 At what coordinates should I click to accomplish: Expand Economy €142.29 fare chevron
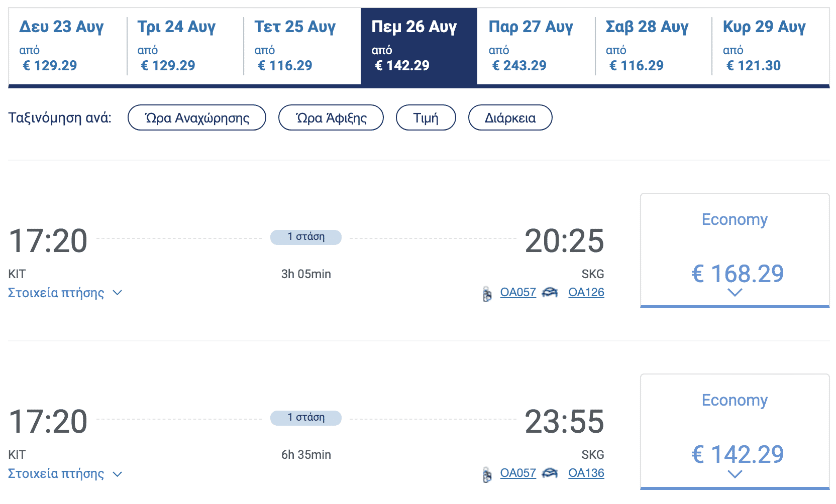click(735, 474)
